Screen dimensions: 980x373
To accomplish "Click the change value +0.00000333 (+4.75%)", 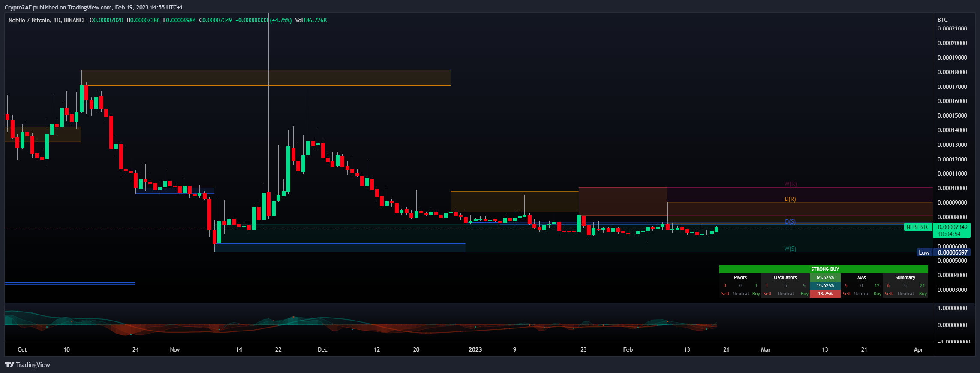I will [264, 20].
